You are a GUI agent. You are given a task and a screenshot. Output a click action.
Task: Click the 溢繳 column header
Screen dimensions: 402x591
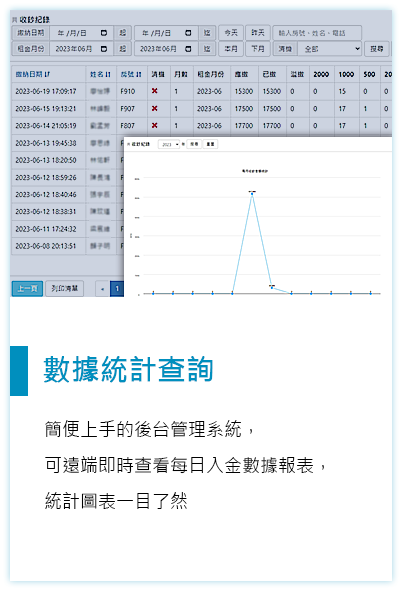tap(297, 75)
